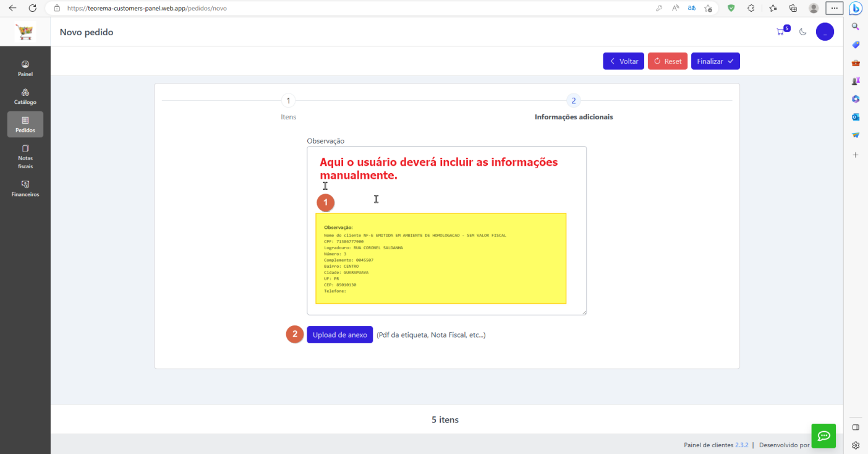This screenshot has height=454, width=868.
Task: Open the browser extensions puzzle icon
Action: (x=751, y=8)
